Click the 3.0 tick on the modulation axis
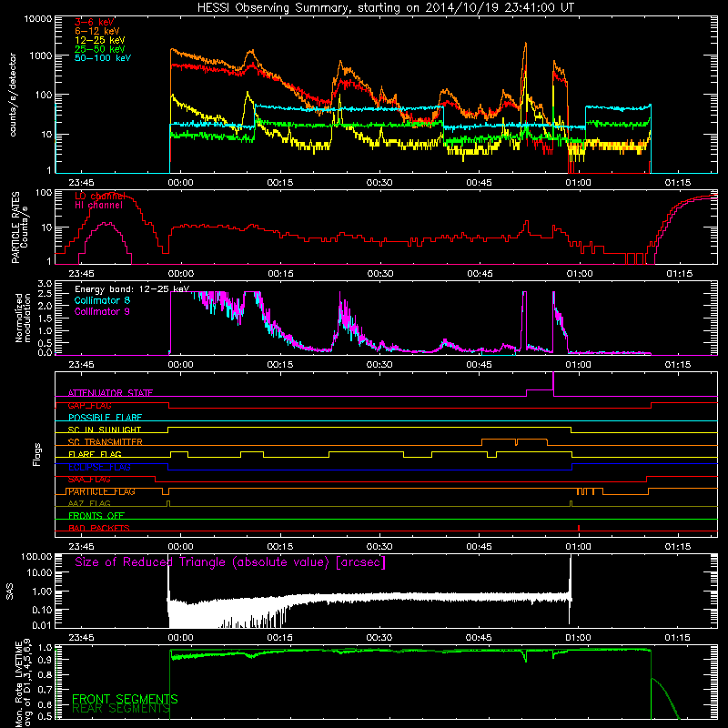728x728 pixels. click(x=45, y=283)
